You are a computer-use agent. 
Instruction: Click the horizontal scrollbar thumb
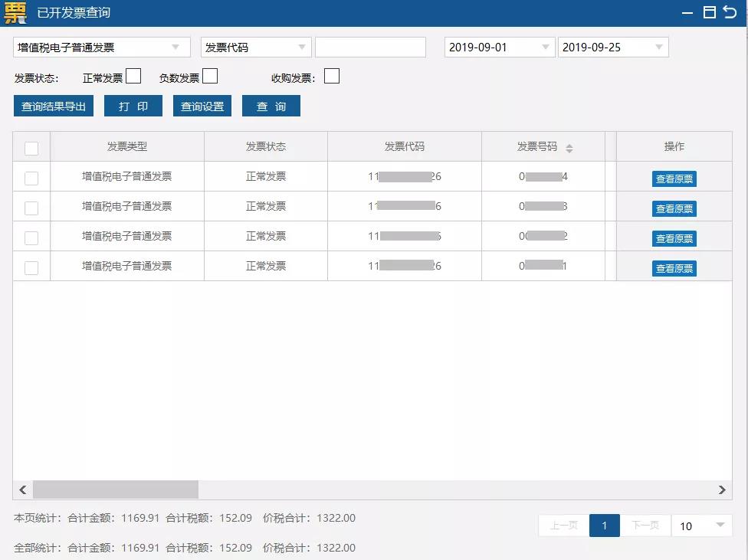click(116, 490)
